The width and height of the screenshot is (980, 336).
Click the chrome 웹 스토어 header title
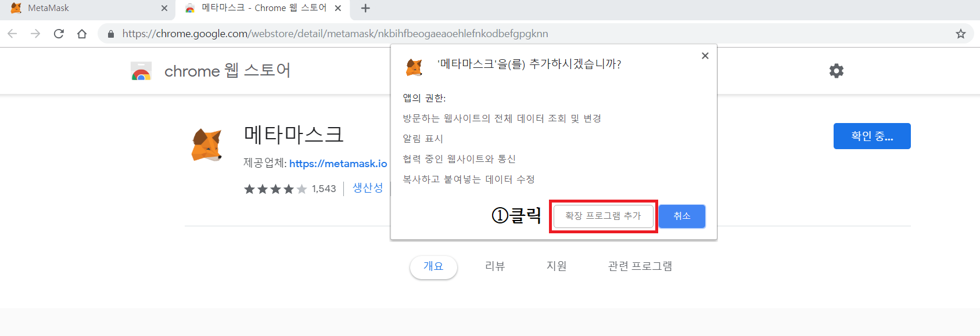[x=227, y=71]
